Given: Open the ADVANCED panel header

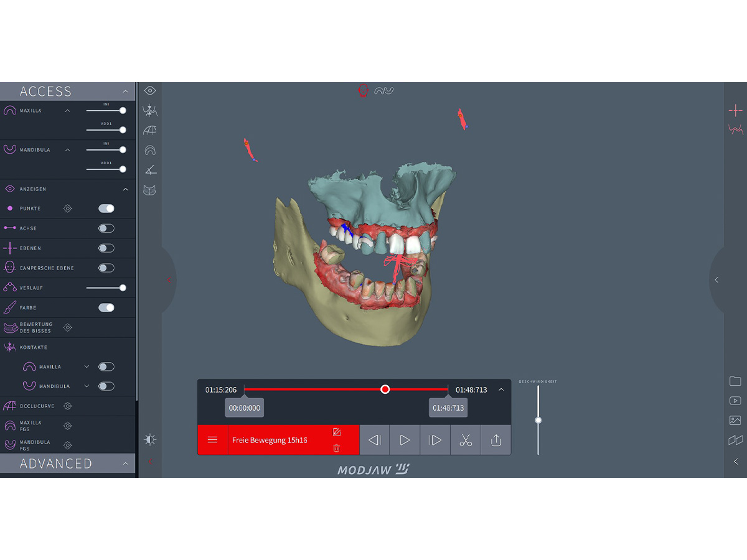Looking at the screenshot, I should coord(67,464).
